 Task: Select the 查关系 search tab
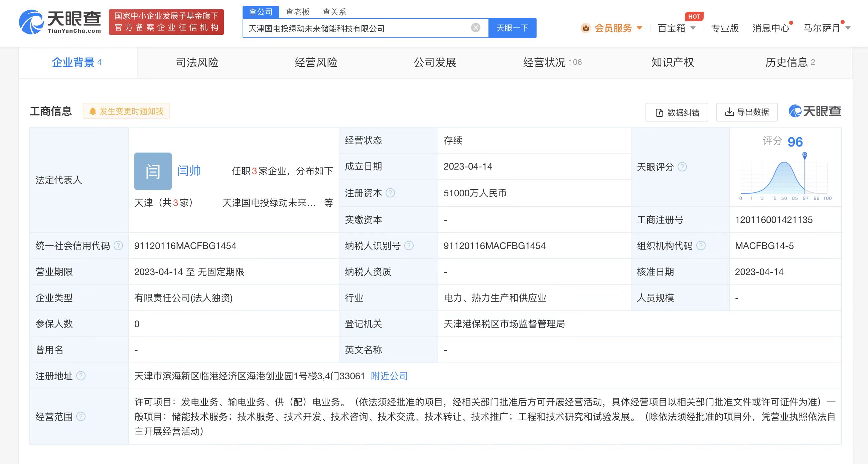click(334, 12)
